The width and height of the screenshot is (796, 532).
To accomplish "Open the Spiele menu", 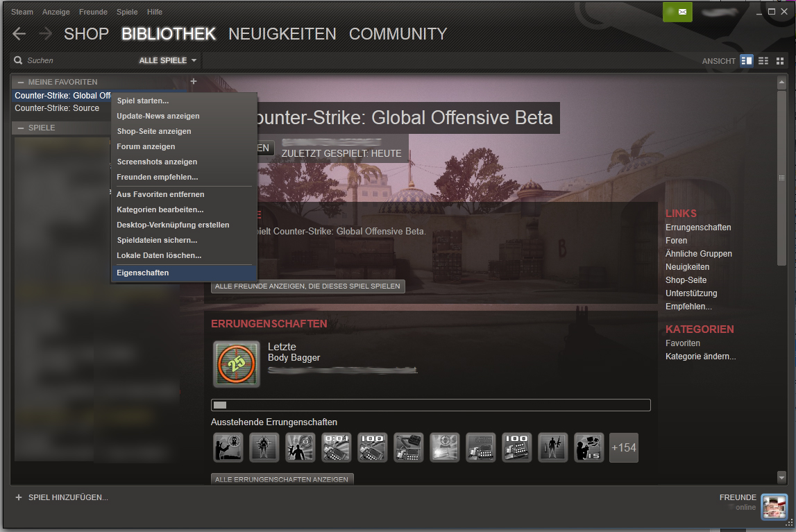I will pos(127,12).
